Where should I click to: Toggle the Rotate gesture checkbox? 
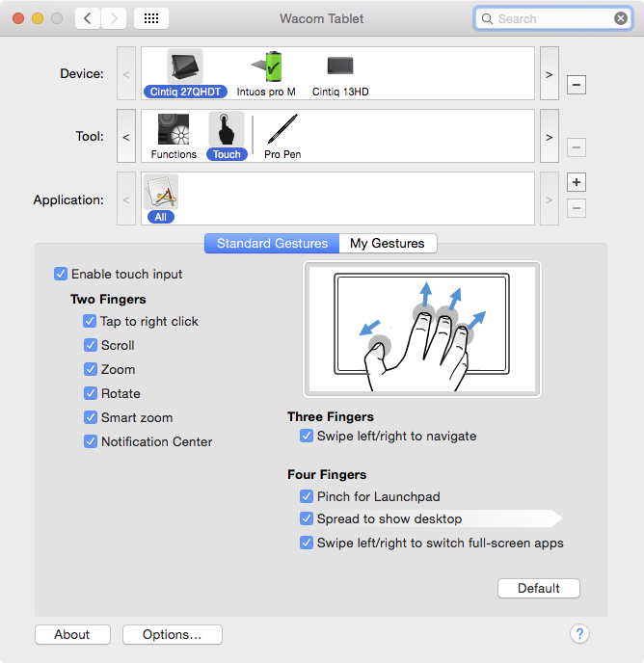(90, 393)
